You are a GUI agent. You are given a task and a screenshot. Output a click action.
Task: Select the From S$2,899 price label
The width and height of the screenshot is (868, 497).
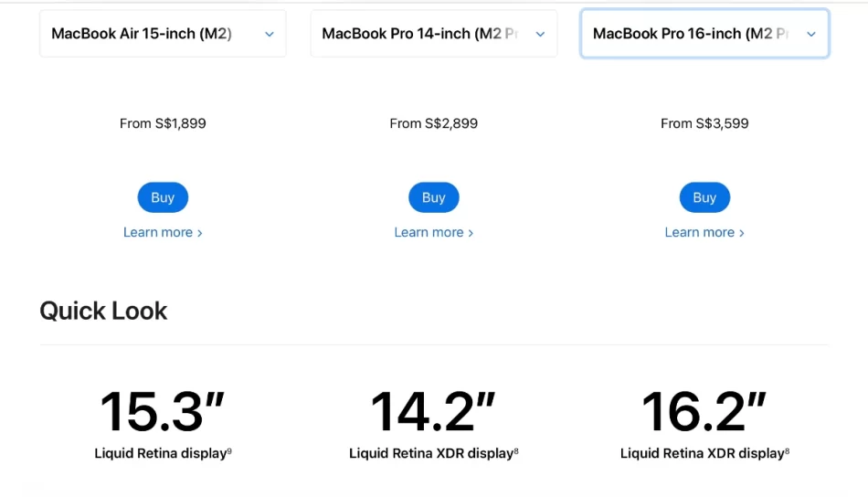[x=433, y=123]
